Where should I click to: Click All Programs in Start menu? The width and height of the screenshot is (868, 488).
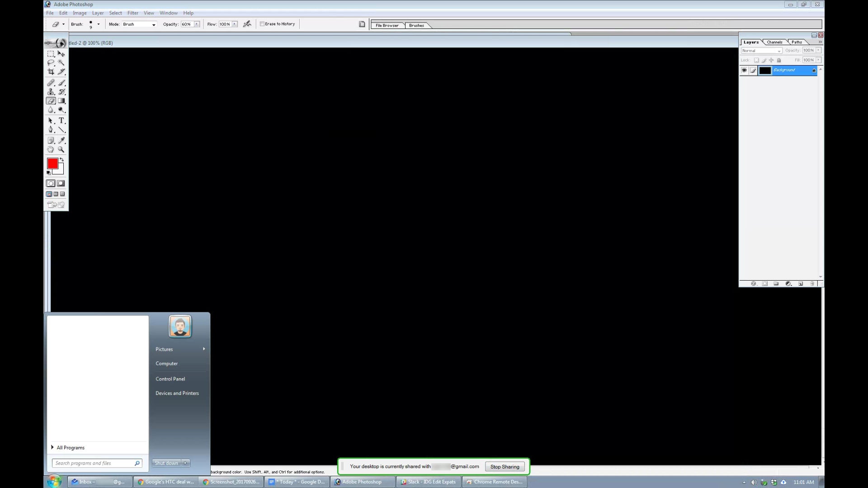[x=71, y=447]
